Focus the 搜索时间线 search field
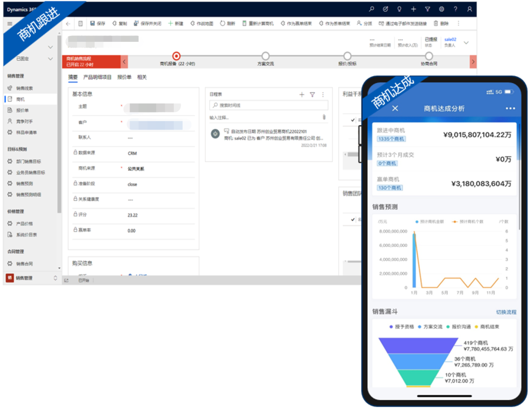532x409 pixels. coord(269,105)
